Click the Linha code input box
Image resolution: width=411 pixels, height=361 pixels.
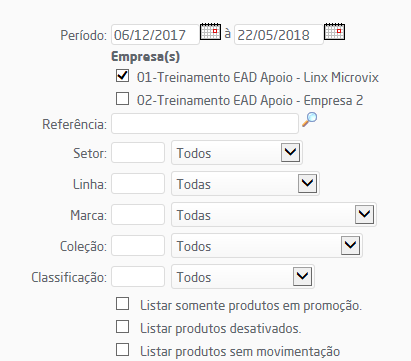(x=138, y=184)
